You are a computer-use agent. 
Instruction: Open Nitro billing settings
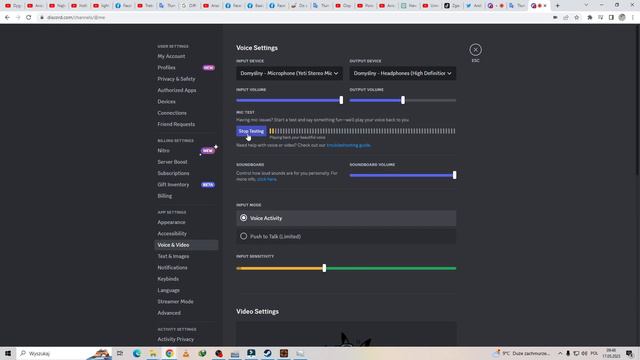point(164,151)
